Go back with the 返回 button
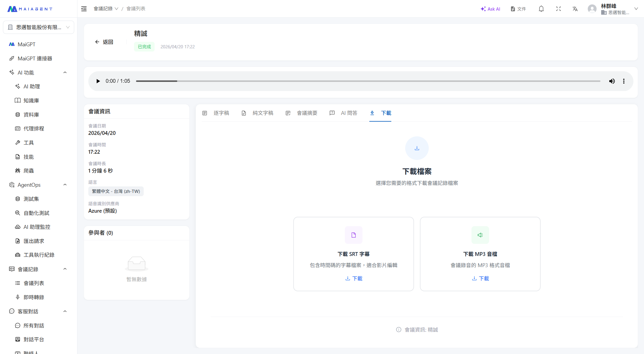This screenshot has height=354, width=644. [x=104, y=42]
